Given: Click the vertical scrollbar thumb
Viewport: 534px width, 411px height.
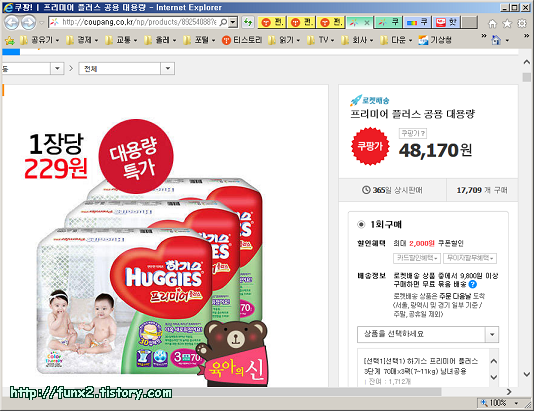Looking at the screenshot, I should click(x=527, y=77).
